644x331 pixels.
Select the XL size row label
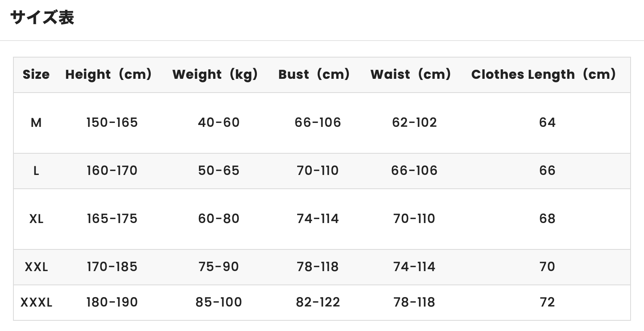pyautogui.click(x=36, y=219)
